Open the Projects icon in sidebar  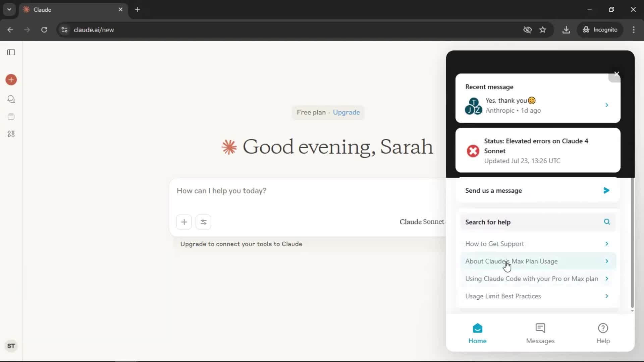click(x=11, y=117)
